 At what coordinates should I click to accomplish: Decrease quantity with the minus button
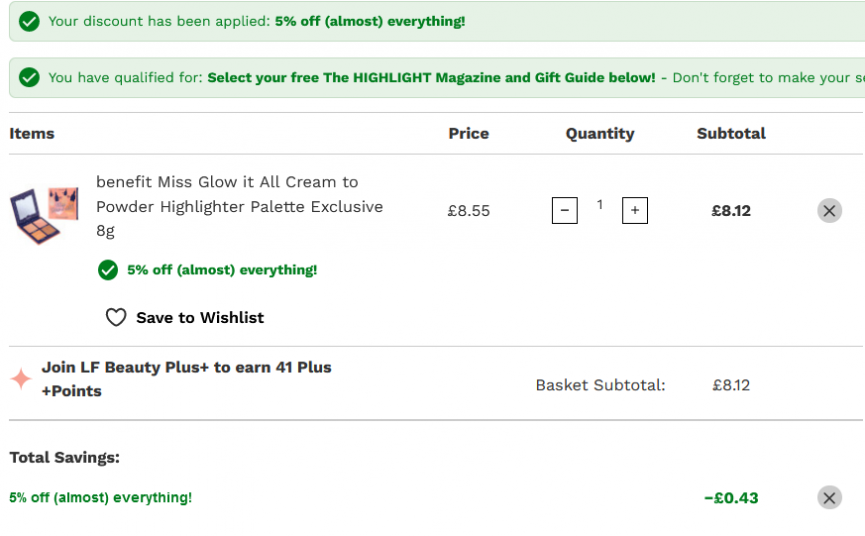pyautogui.click(x=564, y=211)
